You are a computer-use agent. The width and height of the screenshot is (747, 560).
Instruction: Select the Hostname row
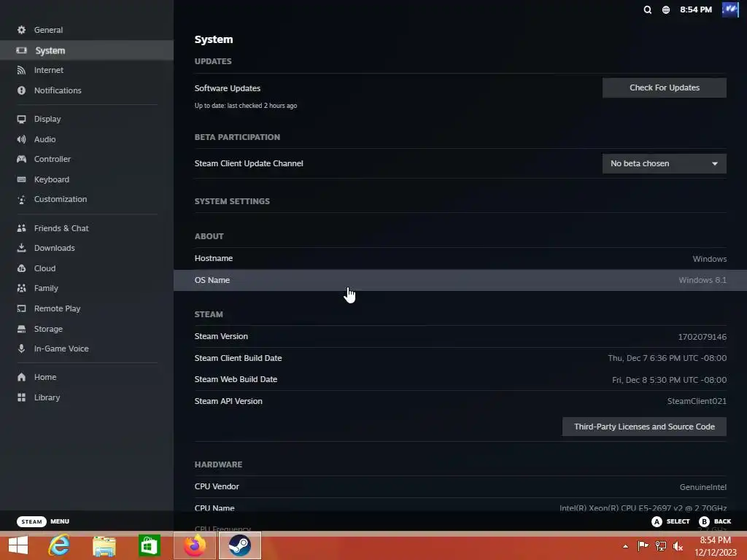[x=460, y=259]
